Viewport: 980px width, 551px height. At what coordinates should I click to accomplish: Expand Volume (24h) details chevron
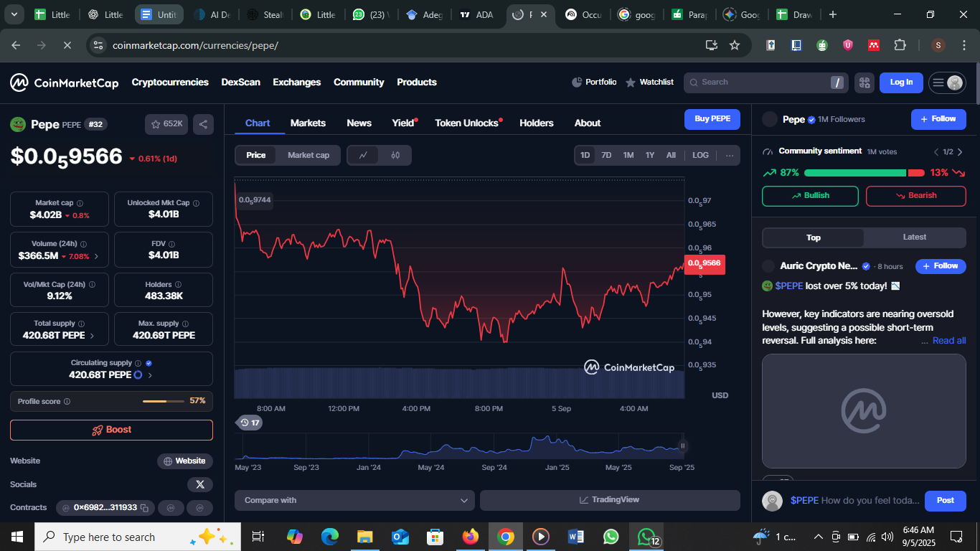click(97, 256)
